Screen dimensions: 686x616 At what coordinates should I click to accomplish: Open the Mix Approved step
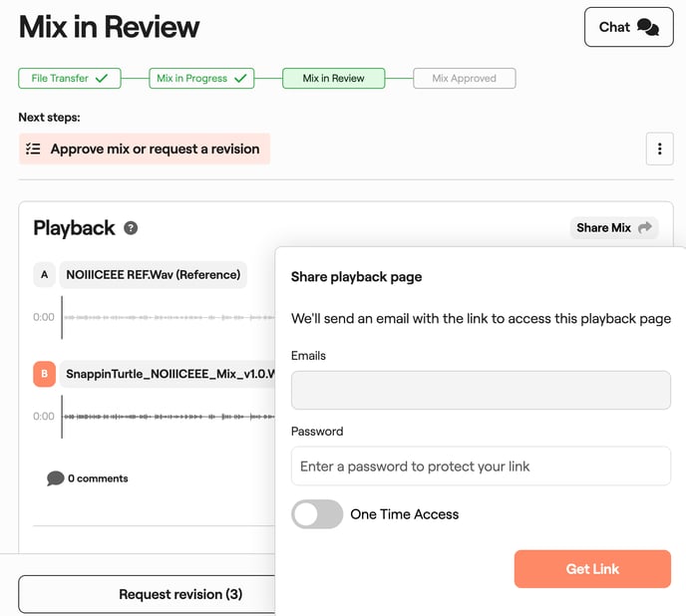464,78
